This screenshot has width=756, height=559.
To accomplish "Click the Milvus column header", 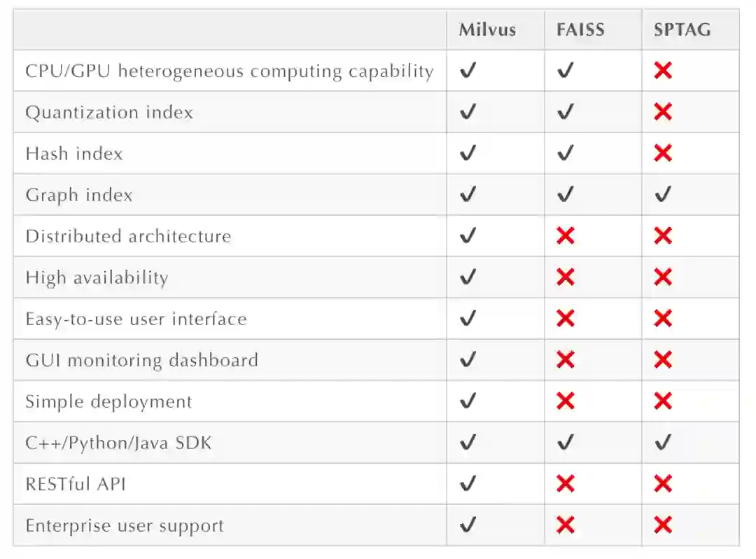I will [x=487, y=29].
